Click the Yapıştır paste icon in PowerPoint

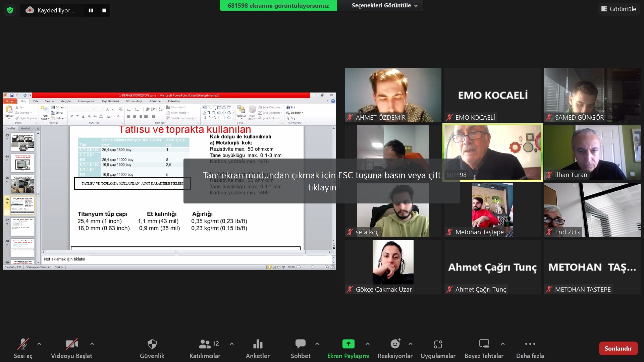9,109
